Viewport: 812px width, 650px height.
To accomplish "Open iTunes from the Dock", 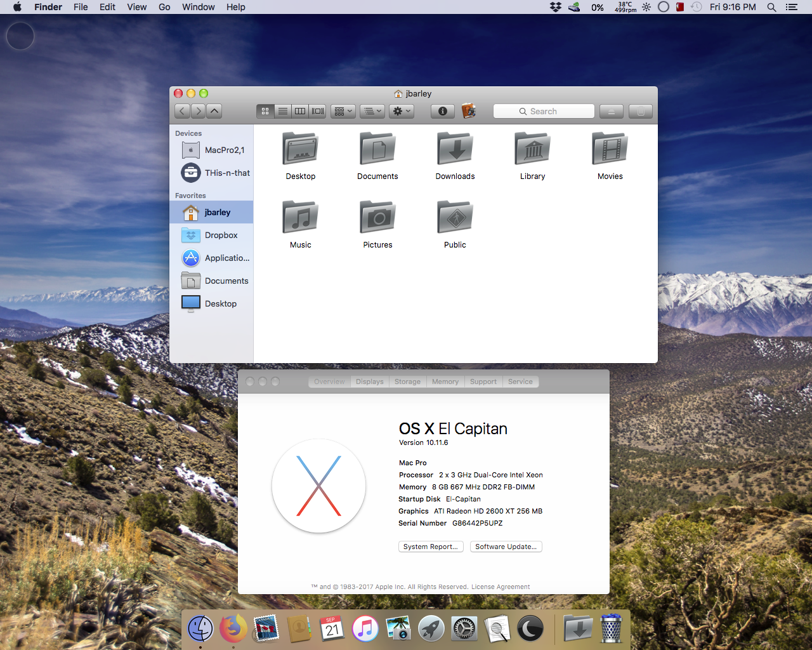I will [365, 628].
